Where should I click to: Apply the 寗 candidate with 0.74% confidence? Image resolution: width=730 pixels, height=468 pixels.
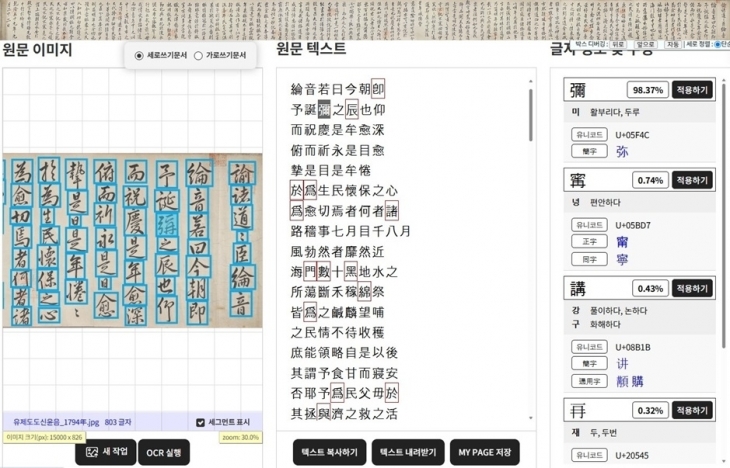[692, 180]
